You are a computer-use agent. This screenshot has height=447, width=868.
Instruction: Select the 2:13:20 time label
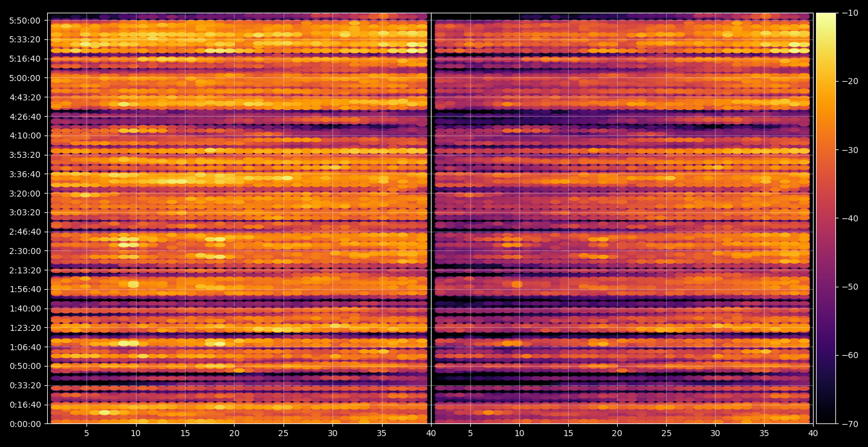[25, 270]
